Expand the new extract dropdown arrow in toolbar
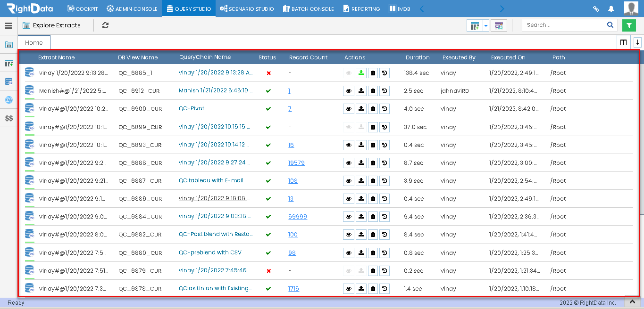This screenshot has width=644, height=309. click(x=486, y=25)
